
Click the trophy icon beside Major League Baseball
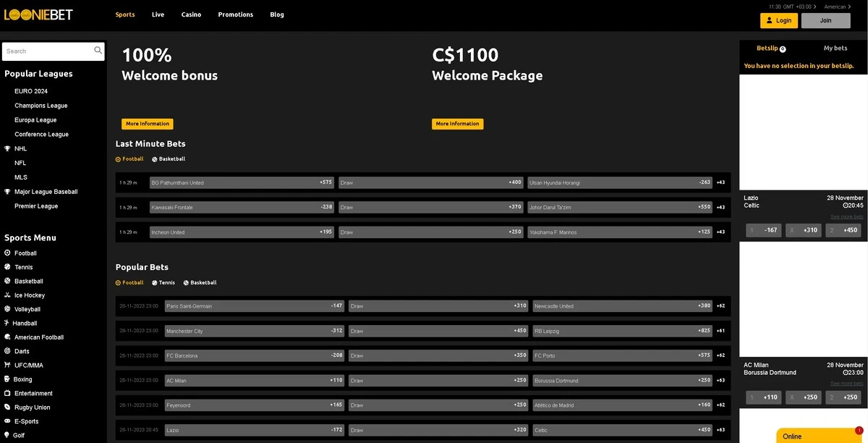[7, 192]
